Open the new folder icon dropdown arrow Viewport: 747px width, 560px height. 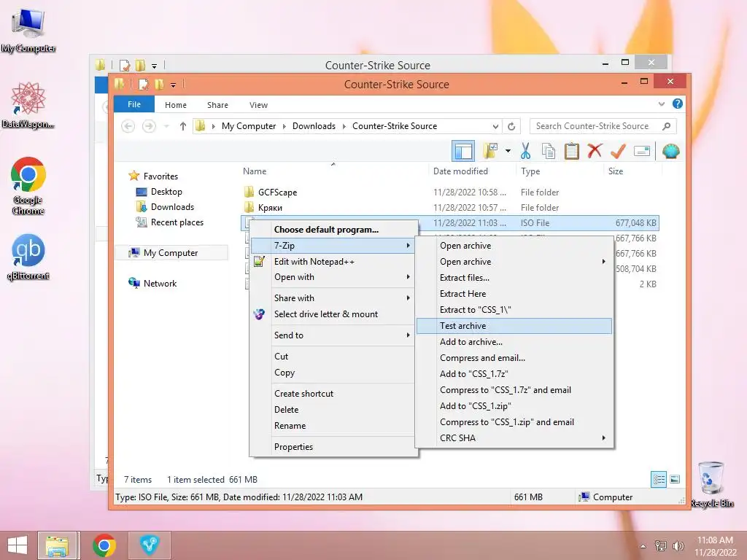508,152
